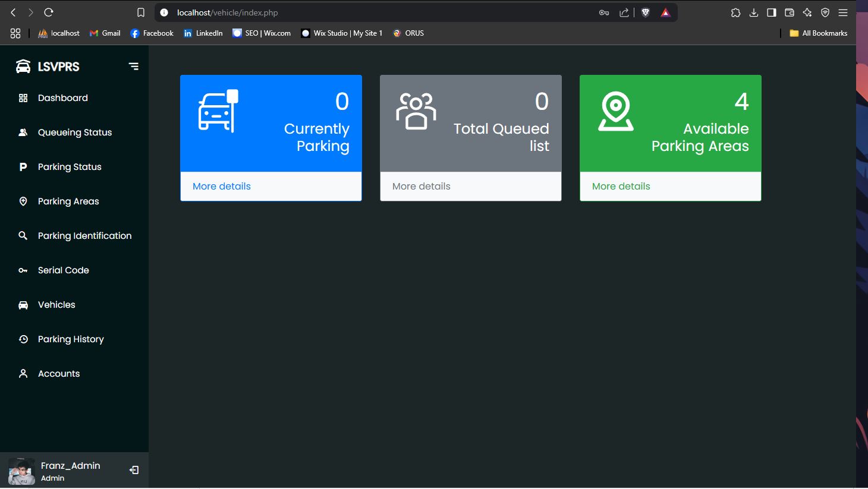Open More details for Total Queued list
The width and height of the screenshot is (868, 489).
click(x=422, y=187)
